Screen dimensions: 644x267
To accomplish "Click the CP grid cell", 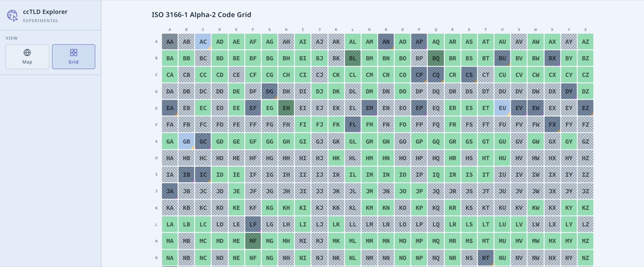I will (419, 75).
